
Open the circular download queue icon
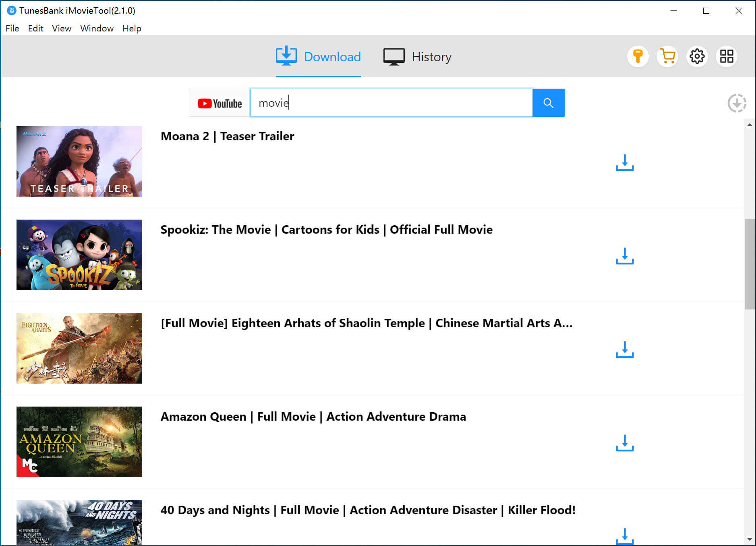(x=737, y=103)
